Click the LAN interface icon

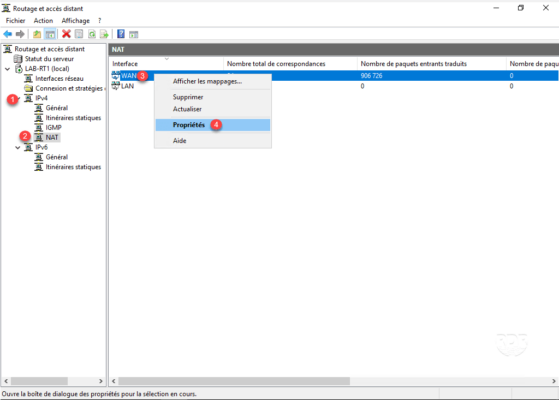(x=116, y=86)
